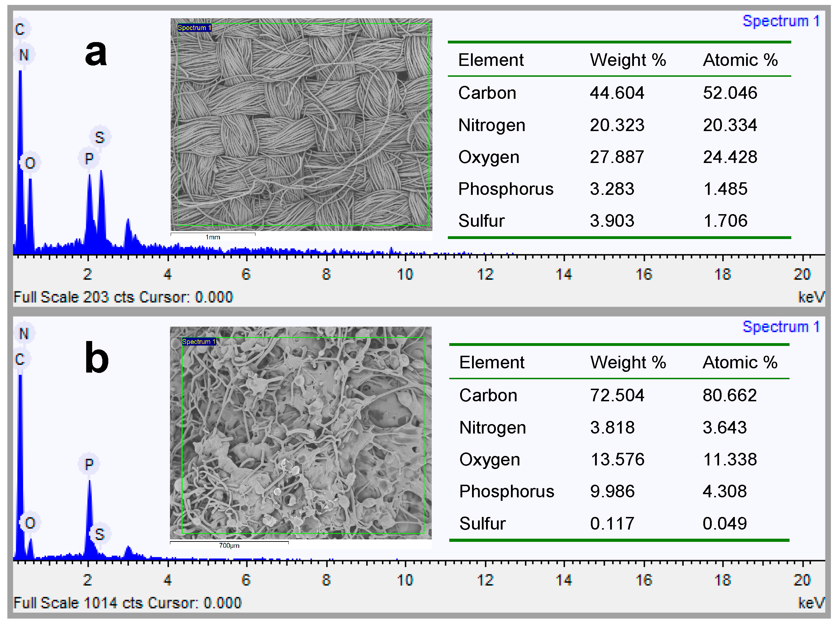Click Oxygen atomic value 24.428
Viewport: 840px width, 627px height.
(x=730, y=157)
